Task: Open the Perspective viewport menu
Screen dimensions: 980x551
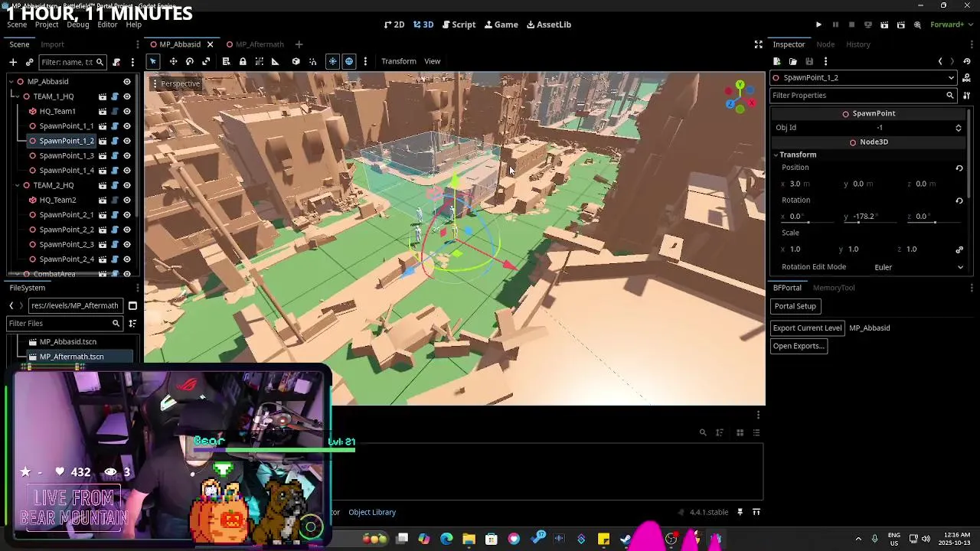Action: pos(176,83)
